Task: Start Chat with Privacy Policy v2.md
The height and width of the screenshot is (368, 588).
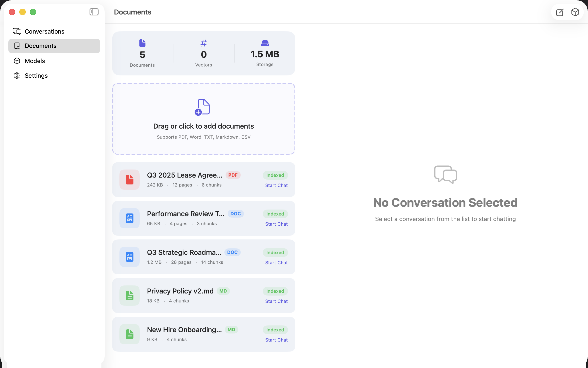Action: pos(276,301)
